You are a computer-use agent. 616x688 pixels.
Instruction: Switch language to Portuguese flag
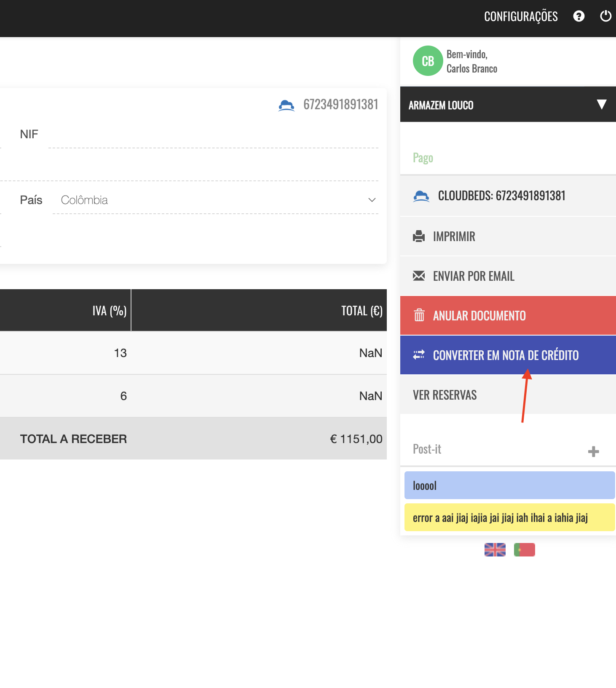(x=524, y=550)
